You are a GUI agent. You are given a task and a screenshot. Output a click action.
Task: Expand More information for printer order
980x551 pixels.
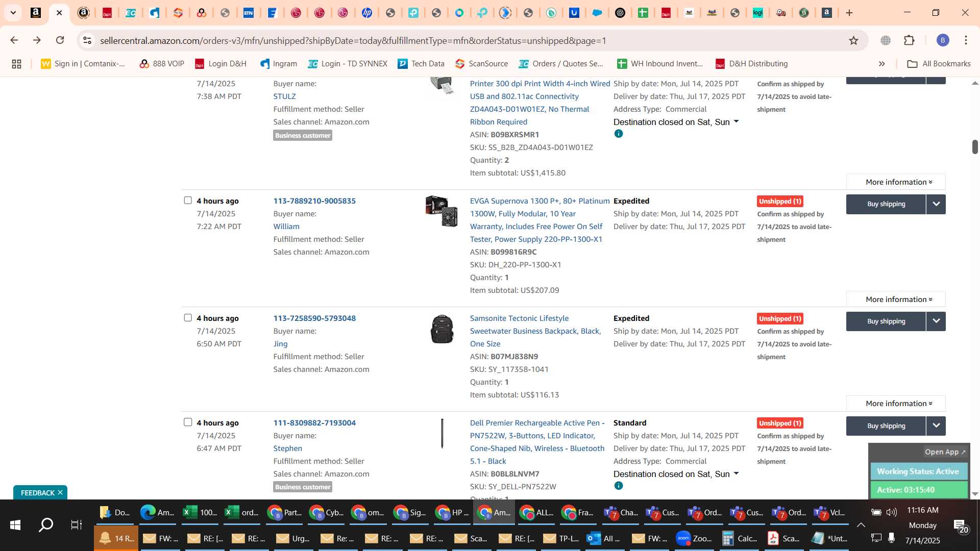896,182
